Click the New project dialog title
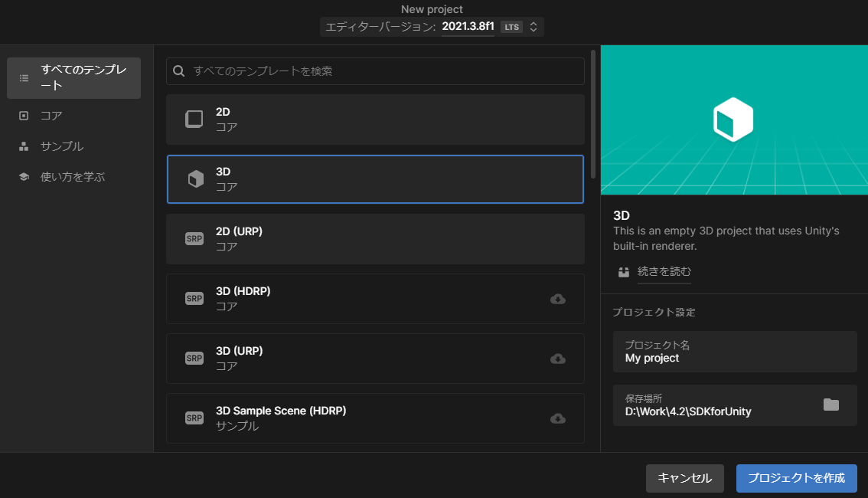This screenshot has width=868, height=498. tap(432, 9)
